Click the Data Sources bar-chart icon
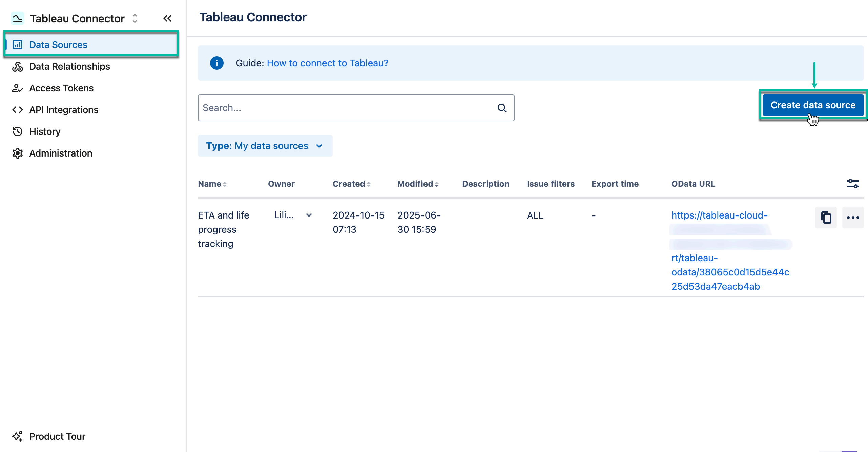 click(17, 44)
